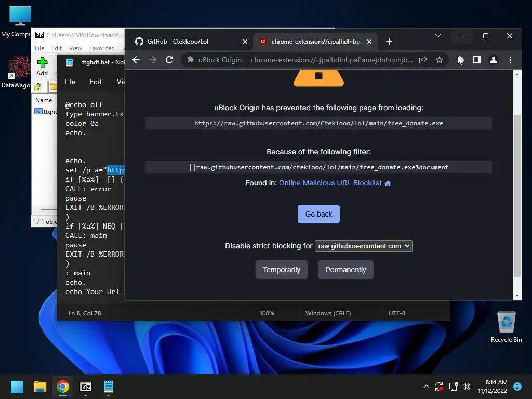Click scrollbar up arrow in Chrome

click(517, 74)
